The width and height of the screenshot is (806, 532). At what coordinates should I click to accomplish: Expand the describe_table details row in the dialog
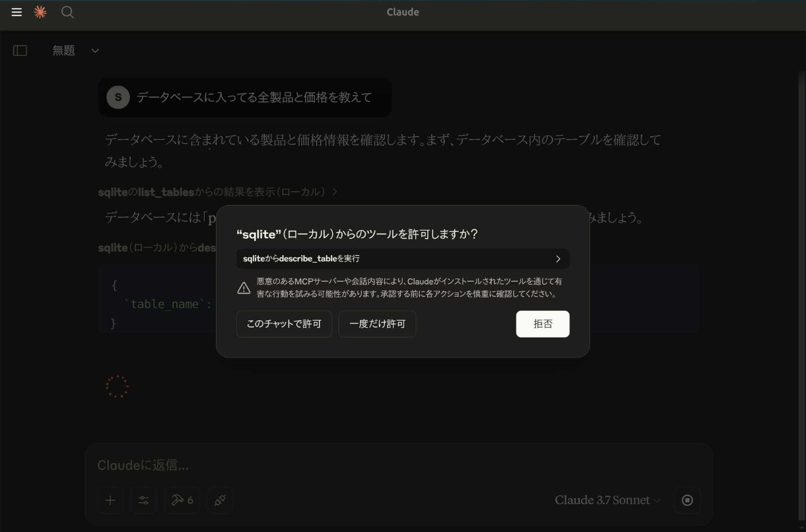(x=403, y=259)
